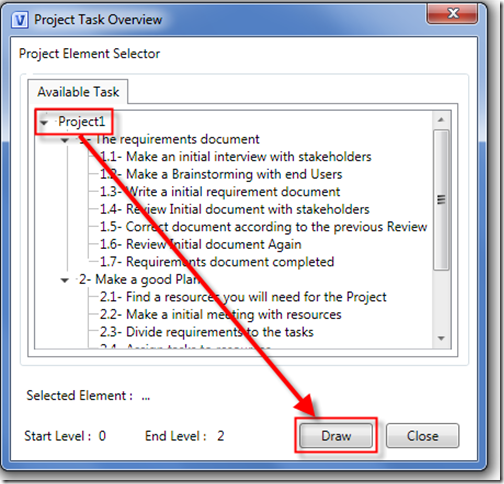The width and height of the screenshot is (504, 484).
Task: Click the vertical scrollbar thumb
Action: point(441,200)
